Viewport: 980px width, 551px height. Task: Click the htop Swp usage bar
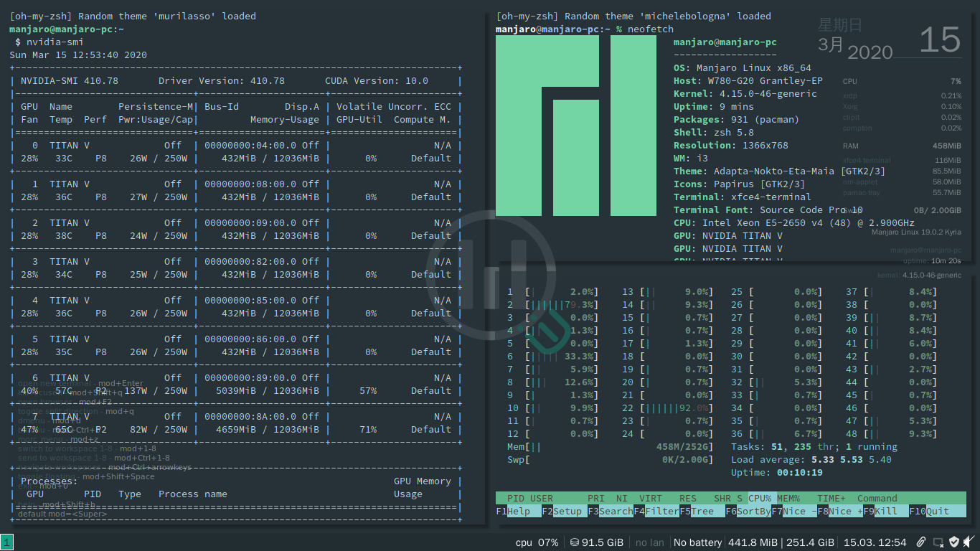click(x=611, y=460)
